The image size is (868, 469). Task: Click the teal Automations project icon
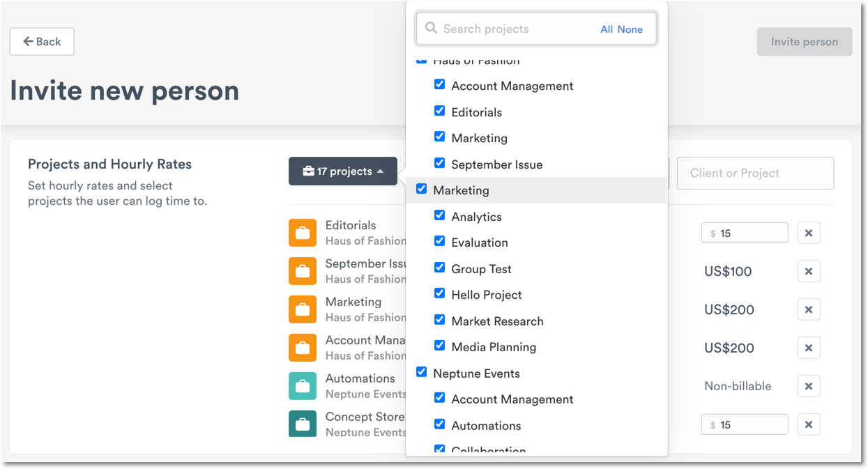[x=303, y=385]
